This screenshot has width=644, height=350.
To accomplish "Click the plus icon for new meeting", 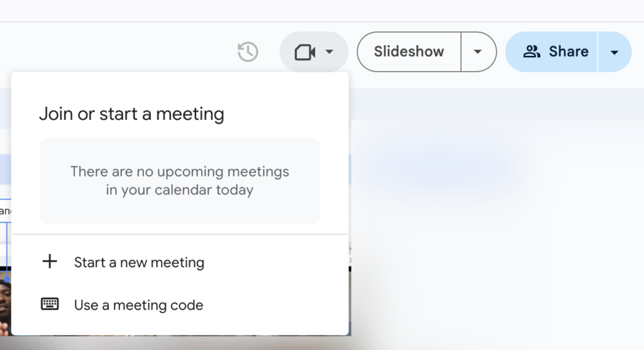I will pyautogui.click(x=49, y=261).
